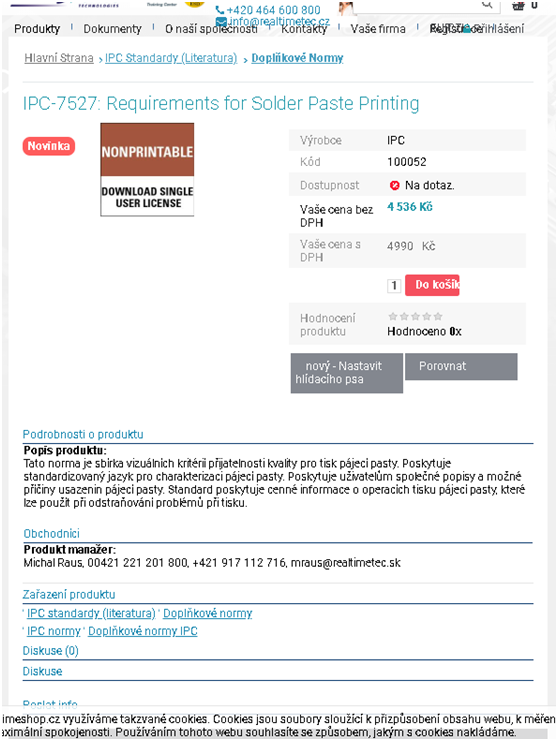The height and width of the screenshot is (741, 558).
Task: Click the envelope email icon in header
Action: [x=221, y=22]
